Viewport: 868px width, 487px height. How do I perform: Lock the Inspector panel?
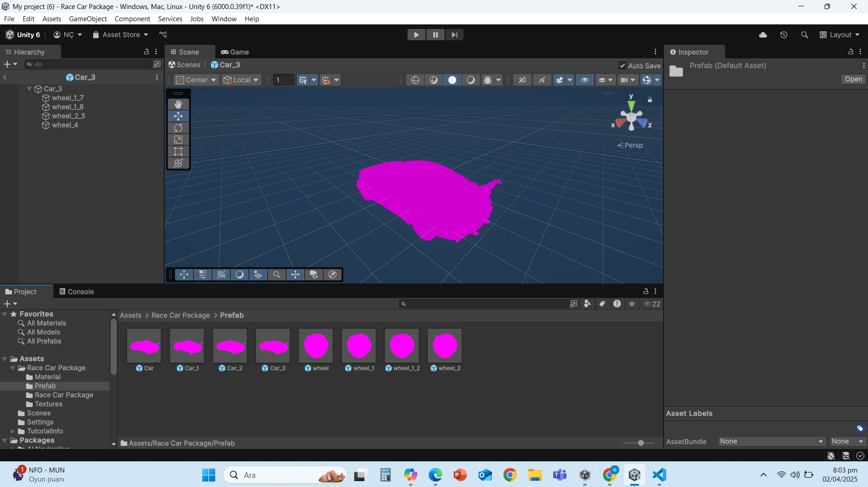pos(851,52)
